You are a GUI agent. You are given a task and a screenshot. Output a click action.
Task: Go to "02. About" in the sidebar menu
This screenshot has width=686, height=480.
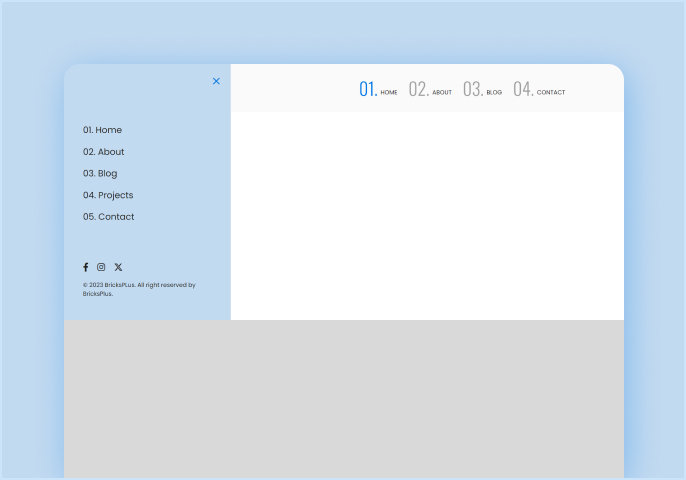pyautogui.click(x=104, y=152)
